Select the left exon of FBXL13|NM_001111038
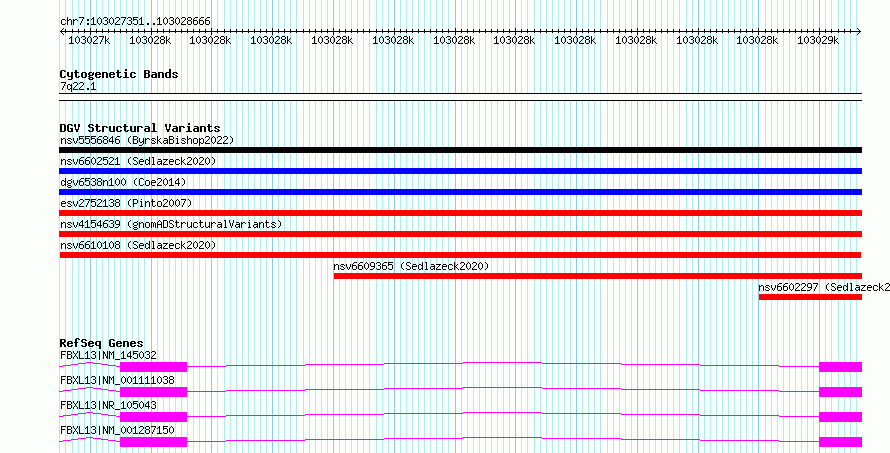890x453 pixels. pos(153,392)
